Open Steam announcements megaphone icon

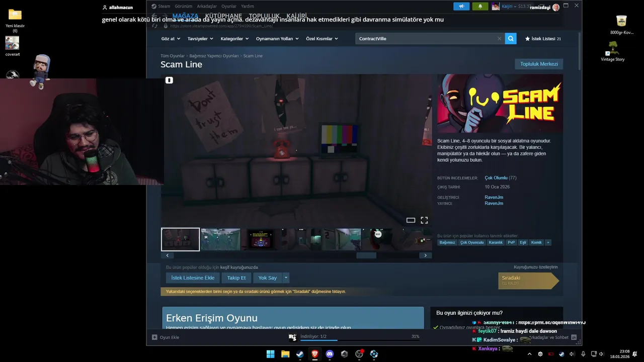(461, 7)
